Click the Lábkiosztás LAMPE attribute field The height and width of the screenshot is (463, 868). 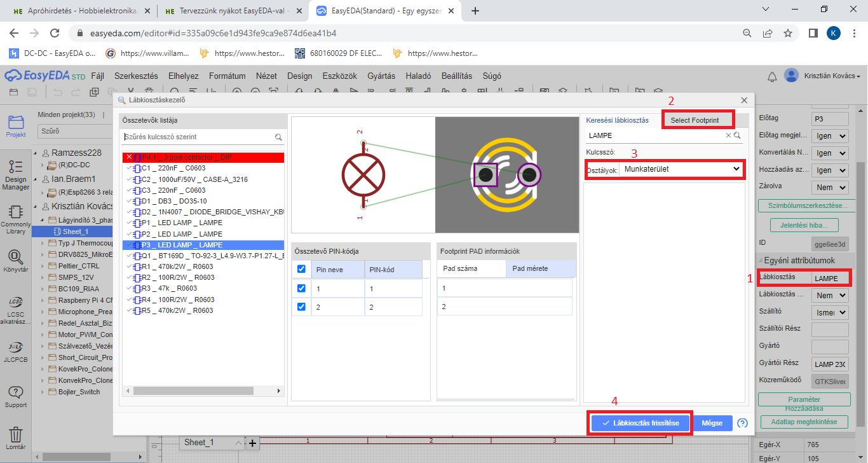click(831, 278)
